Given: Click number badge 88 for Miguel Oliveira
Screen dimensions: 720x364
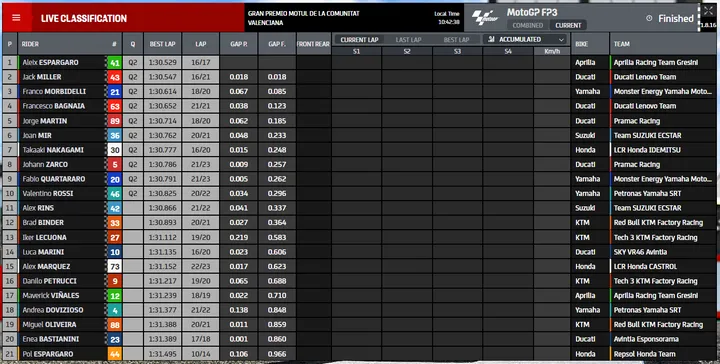Looking at the screenshot, I should [x=114, y=325].
